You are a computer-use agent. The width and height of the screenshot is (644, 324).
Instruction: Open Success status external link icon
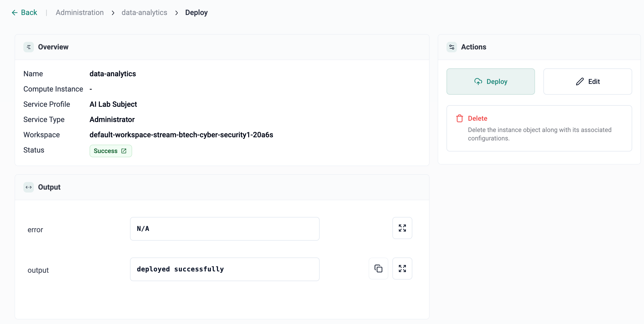coord(124,151)
